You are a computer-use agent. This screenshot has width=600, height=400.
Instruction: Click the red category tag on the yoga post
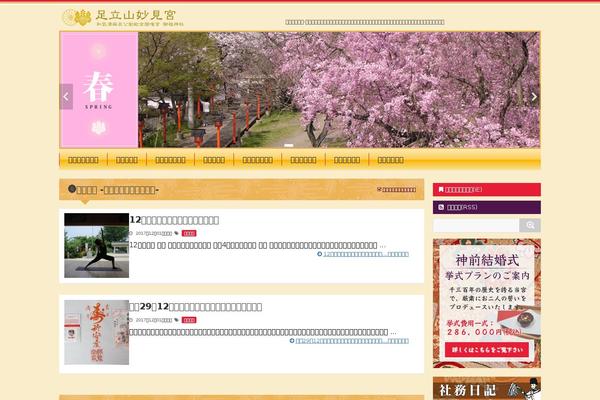click(x=189, y=233)
